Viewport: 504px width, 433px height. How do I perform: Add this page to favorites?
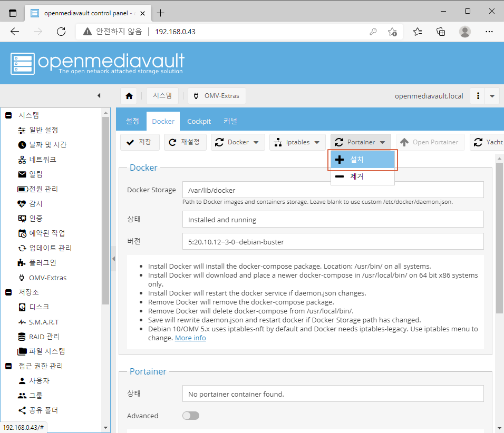point(392,32)
